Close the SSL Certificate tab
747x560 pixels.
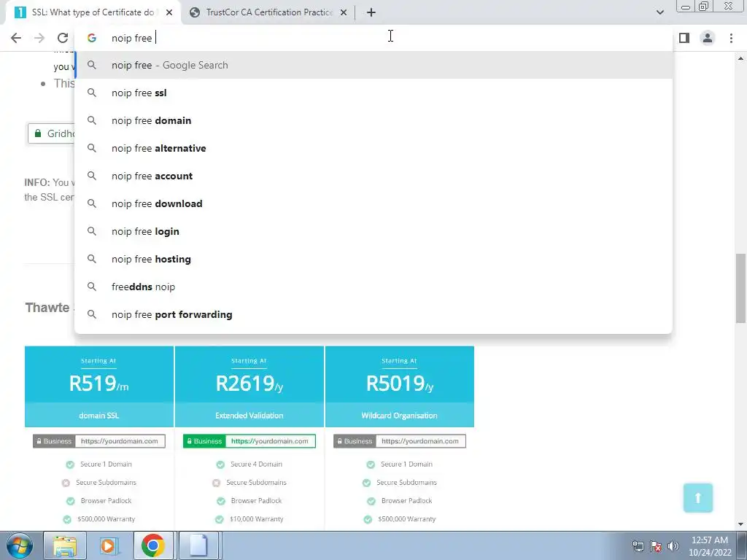click(x=169, y=12)
